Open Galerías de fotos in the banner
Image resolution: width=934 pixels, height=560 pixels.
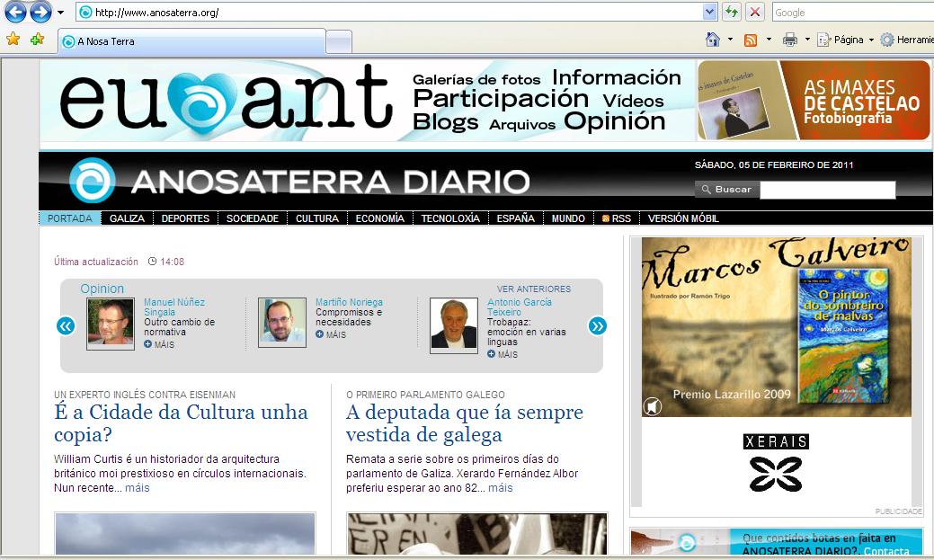(476, 79)
